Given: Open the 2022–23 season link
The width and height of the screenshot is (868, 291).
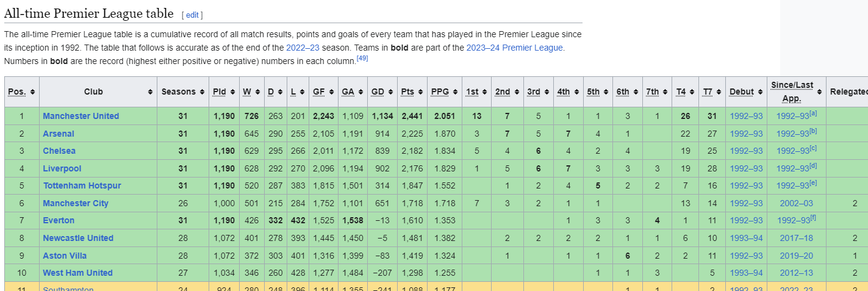Looking at the screenshot, I should 303,48.
